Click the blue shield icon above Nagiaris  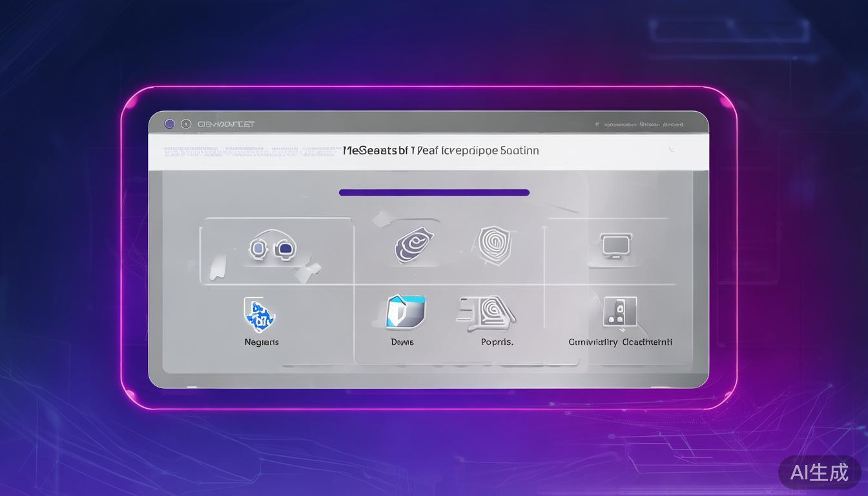coord(260,315)
